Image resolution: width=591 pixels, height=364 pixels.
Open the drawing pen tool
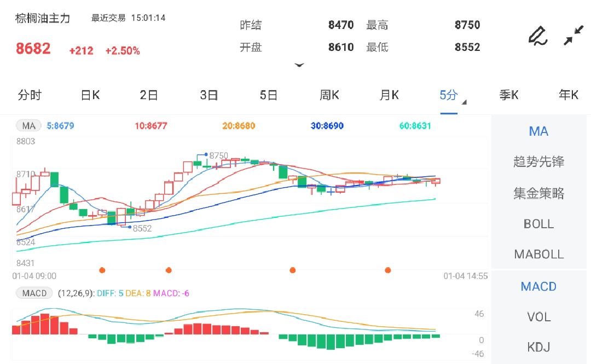tap(537, 36)
